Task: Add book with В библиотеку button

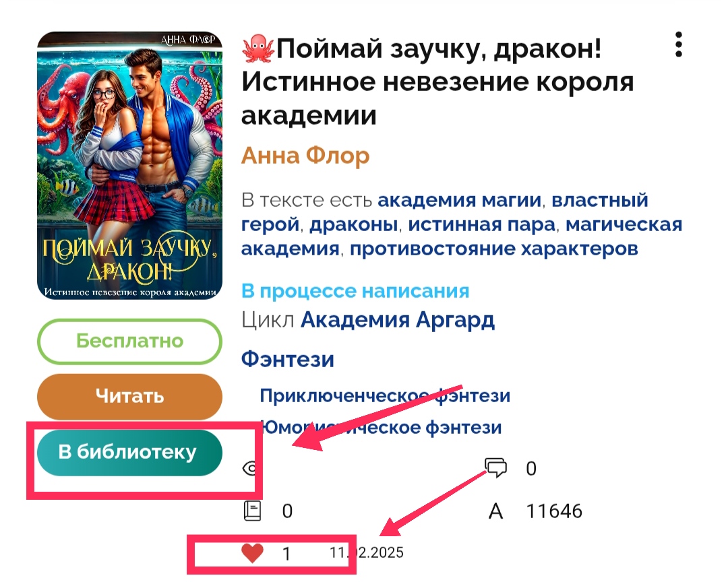Action: [129, 453]
